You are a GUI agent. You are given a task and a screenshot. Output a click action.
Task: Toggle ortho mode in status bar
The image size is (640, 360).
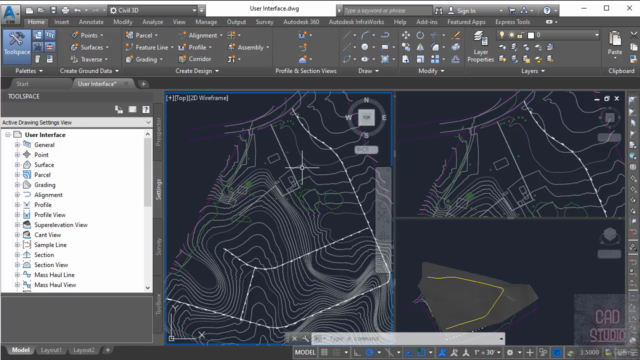357,352
